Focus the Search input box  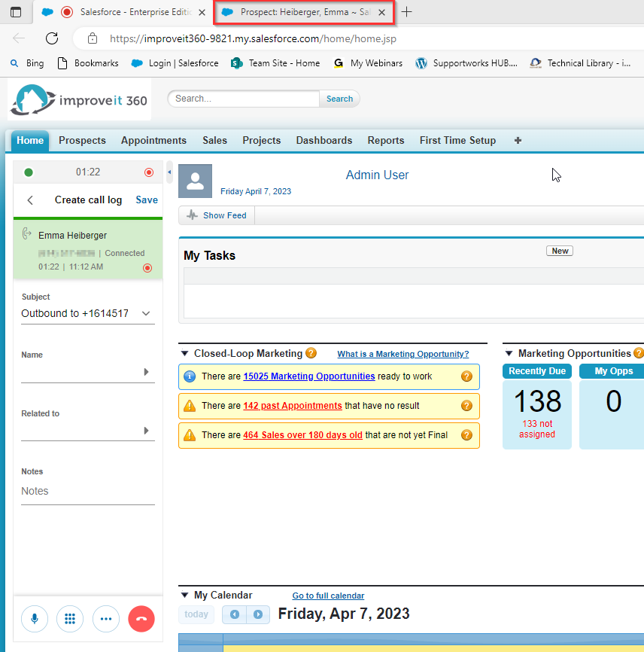tap(244, 99)
